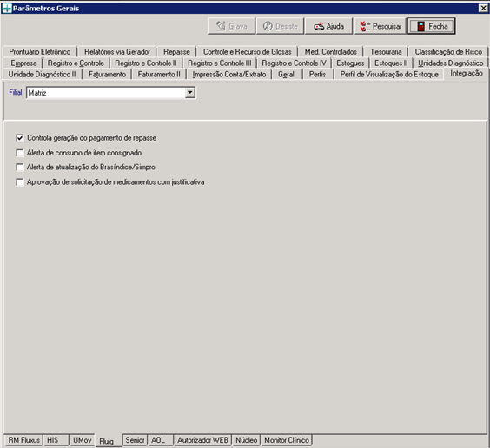The width and height of the screenshot is (490, 448).
Task: Select the Classificação de Risco tab
Action: [x=448, y=52]
